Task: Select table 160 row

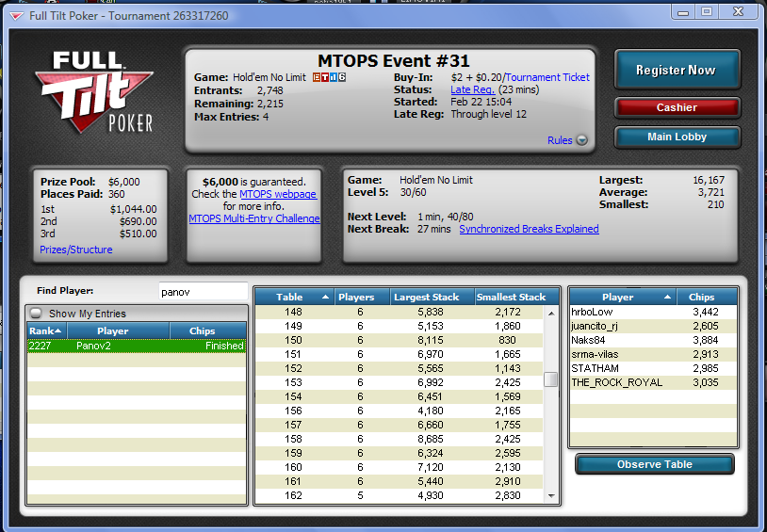Action: pos(400,468)
